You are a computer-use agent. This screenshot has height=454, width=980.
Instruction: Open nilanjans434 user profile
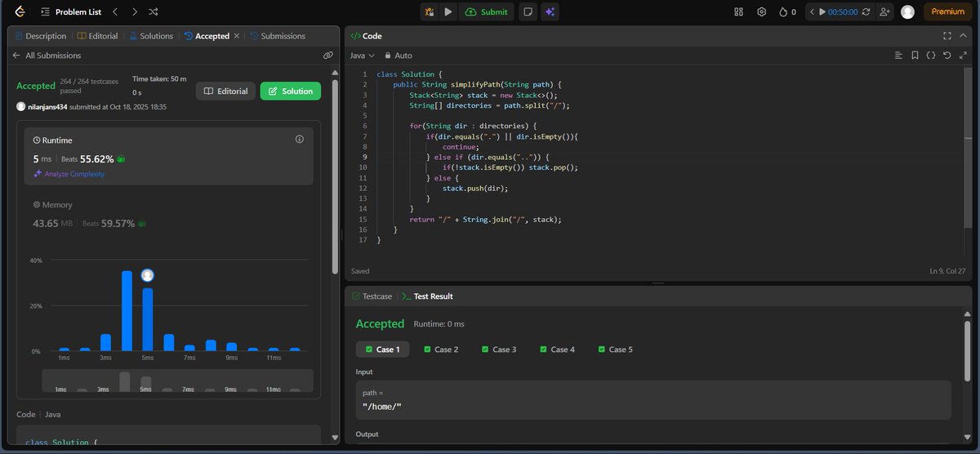[x=47, y=107]
